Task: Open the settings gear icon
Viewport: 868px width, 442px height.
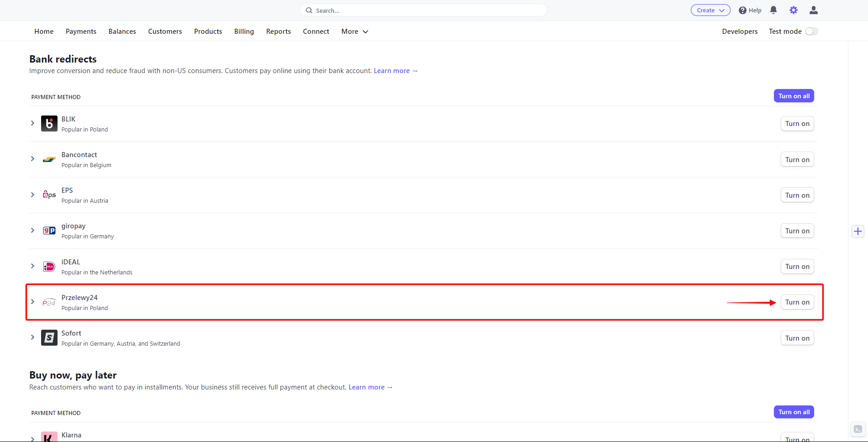Action: [793, 10]
